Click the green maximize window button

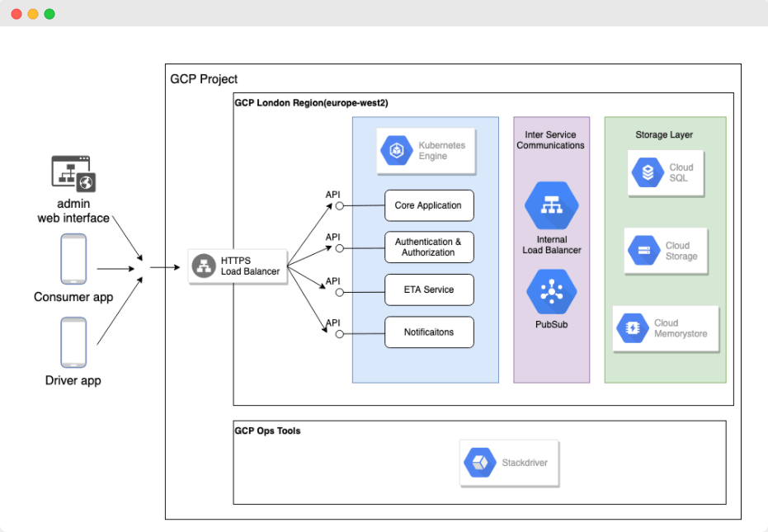[49, 14]
